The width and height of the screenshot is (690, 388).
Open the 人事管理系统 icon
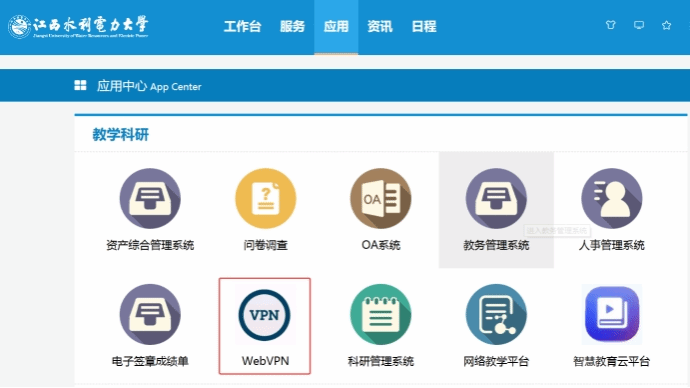(612, 198)
